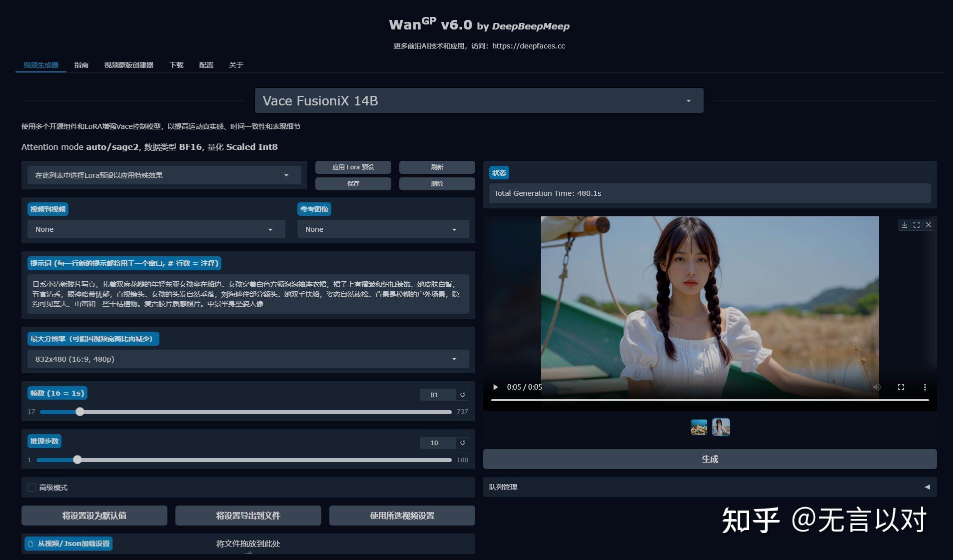Enable the 高级模式 checkbox
Image resolution: width=953 pixels, height=560 pixels.
pos(32,487)
